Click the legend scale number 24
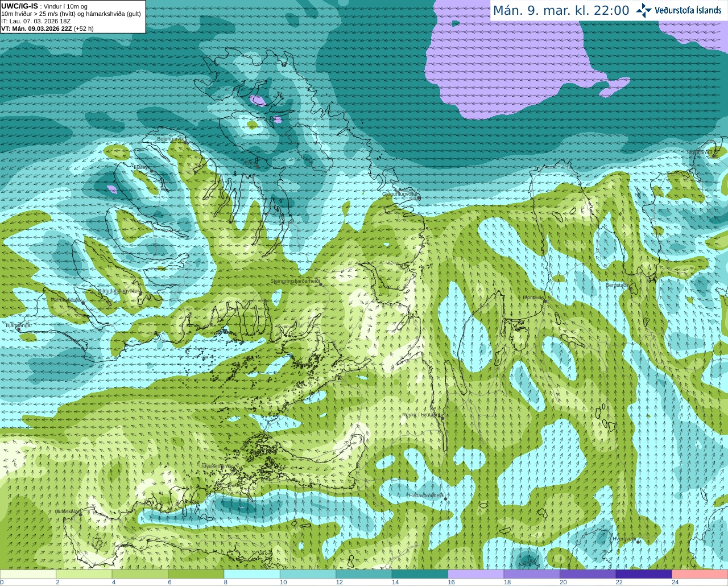This screenshot has width=728, height=586. click(x=675, y=582)
